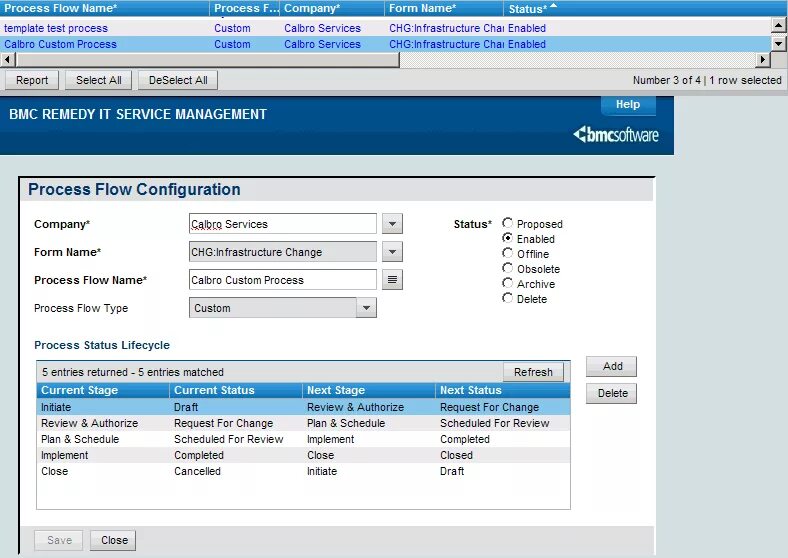788x558 pixels.
Task: Click Refresh in Process Status Lifecycle
Action: click(533, 372)
